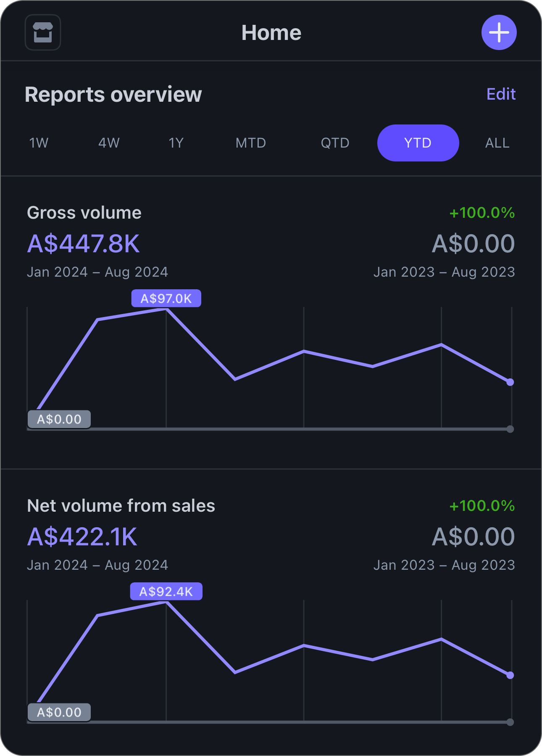Image resolution: width=542 pixels, height=756 pixels.
Task: Open Gross volume A$447.8K total
Action: [x=83, y=243]
